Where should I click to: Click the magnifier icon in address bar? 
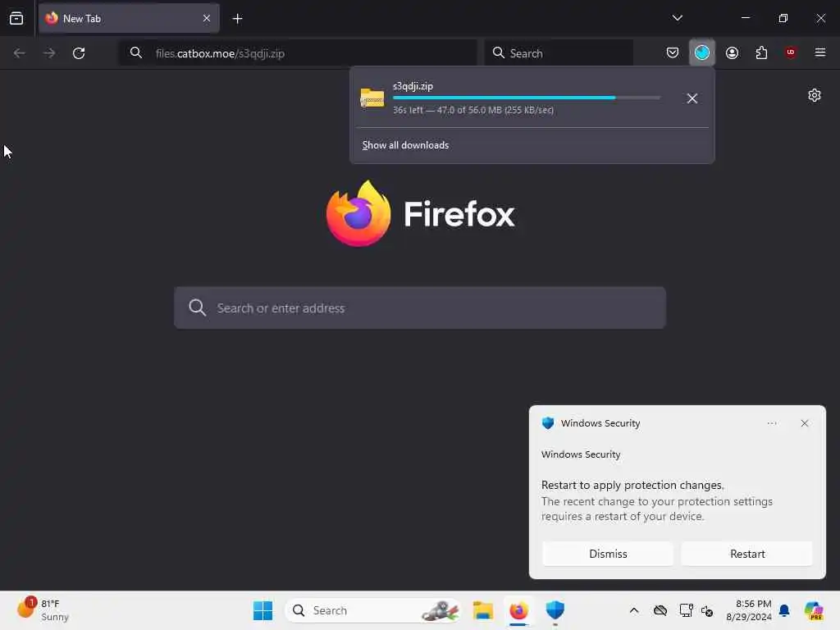[x=136, y=53]
